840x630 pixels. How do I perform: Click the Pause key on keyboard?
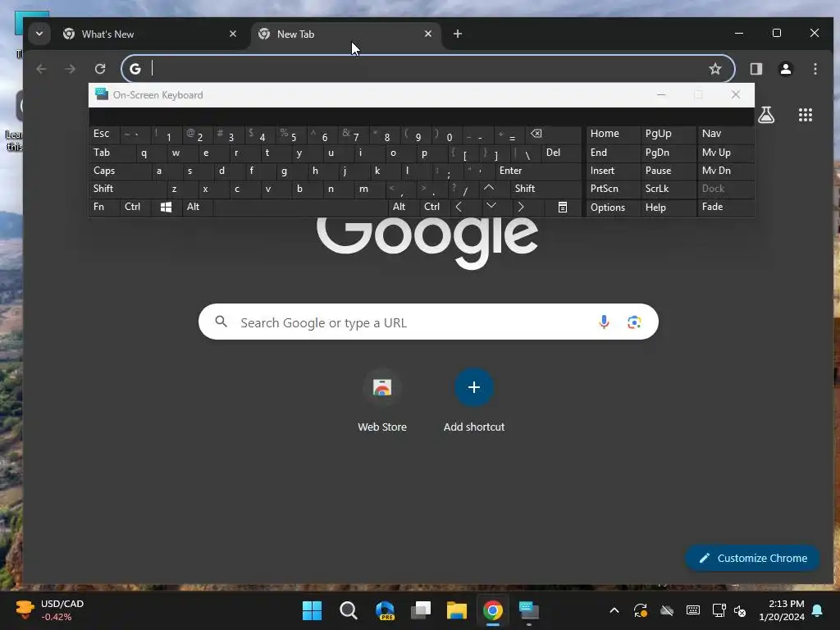(x=668, y=171)
